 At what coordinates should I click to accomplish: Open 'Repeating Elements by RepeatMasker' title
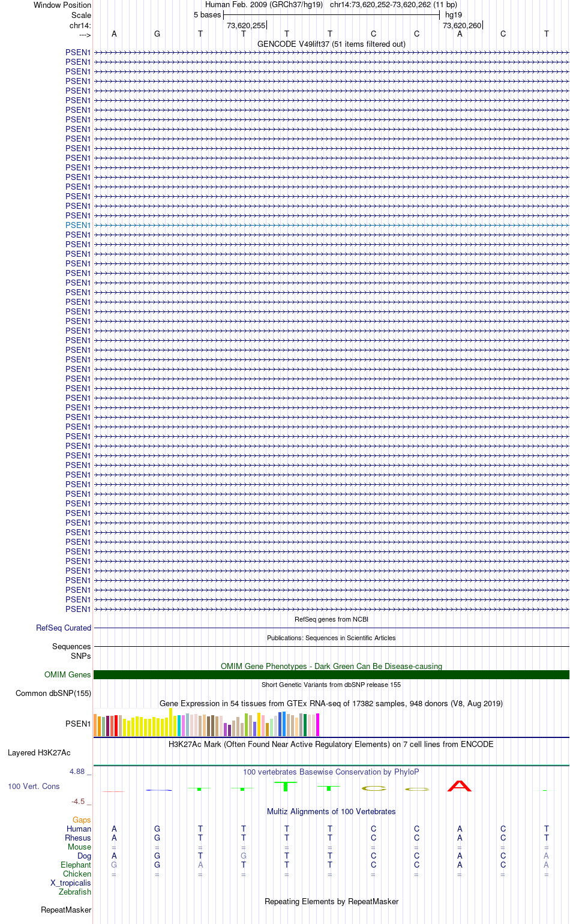pyautogui.click(x=331, y=901)
